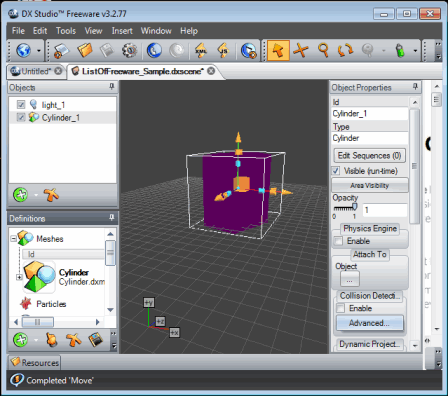Open the Tools menu
This screenshot has height=396, width=448.
pos(66,31)
